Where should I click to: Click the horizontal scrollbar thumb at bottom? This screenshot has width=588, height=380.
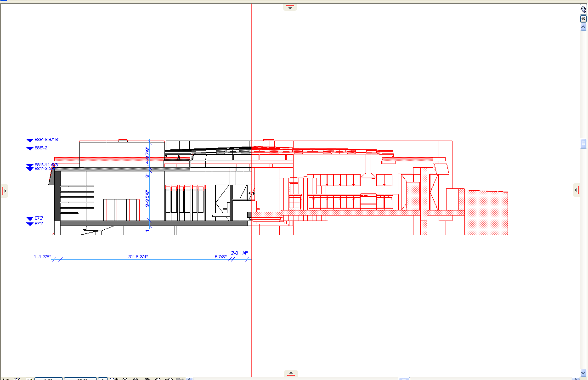pyautogui.click(x=404, y=379)
